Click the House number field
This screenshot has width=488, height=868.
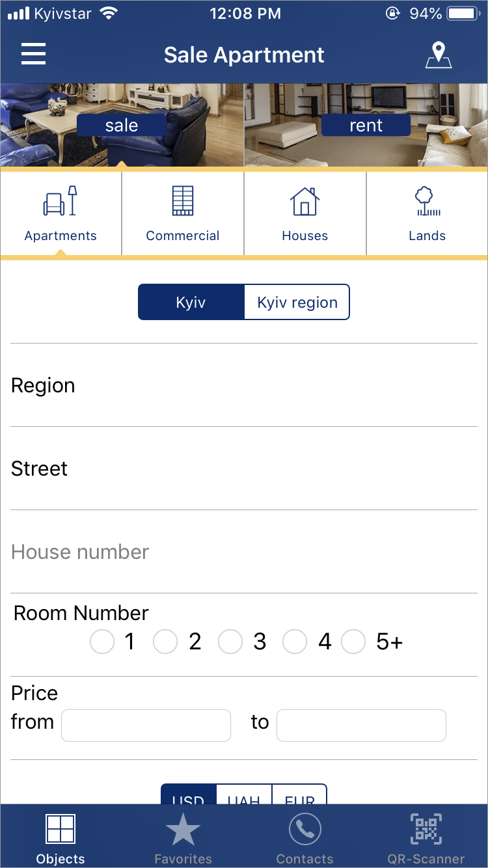click(x=244, y=552)
